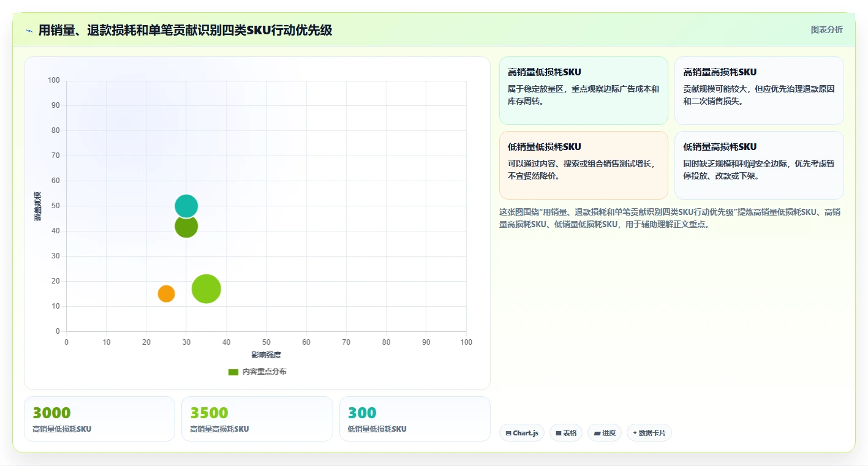868x466 pixels.
Task: Click the 图表分析 label in header
Action: coord(826,29)
